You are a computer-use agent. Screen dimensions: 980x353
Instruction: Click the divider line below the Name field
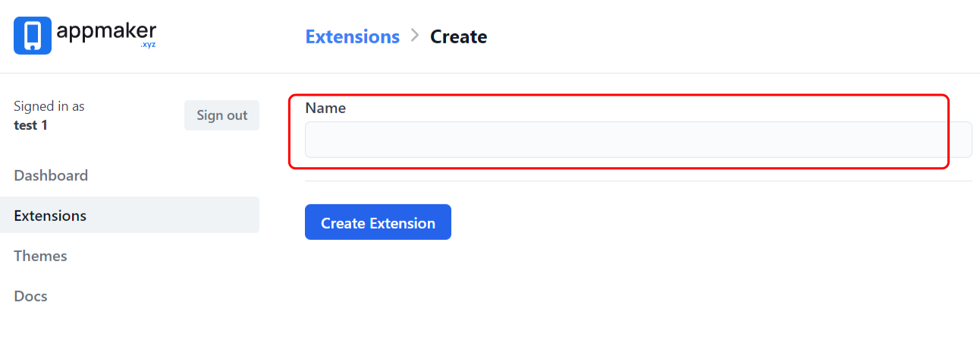tap(637, 181)
